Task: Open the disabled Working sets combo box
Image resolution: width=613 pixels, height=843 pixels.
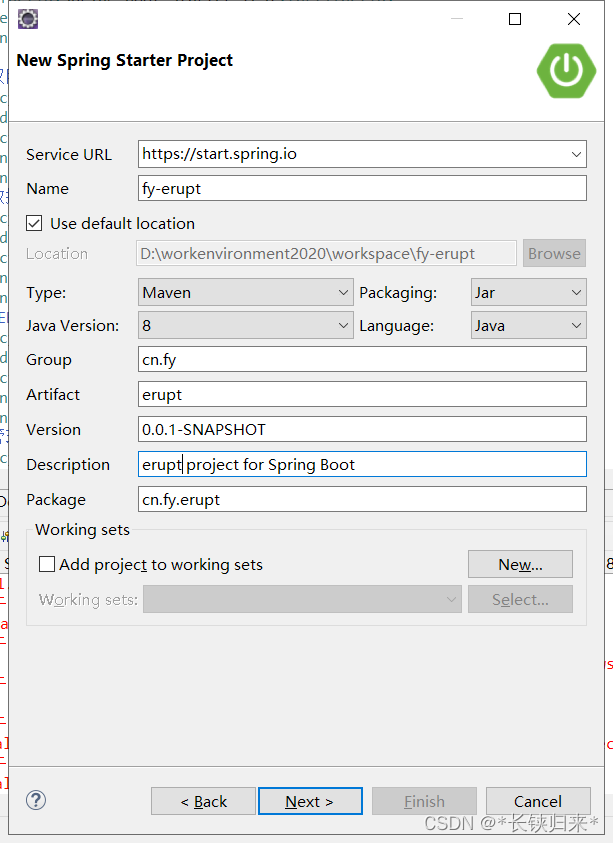Action: 302,599
